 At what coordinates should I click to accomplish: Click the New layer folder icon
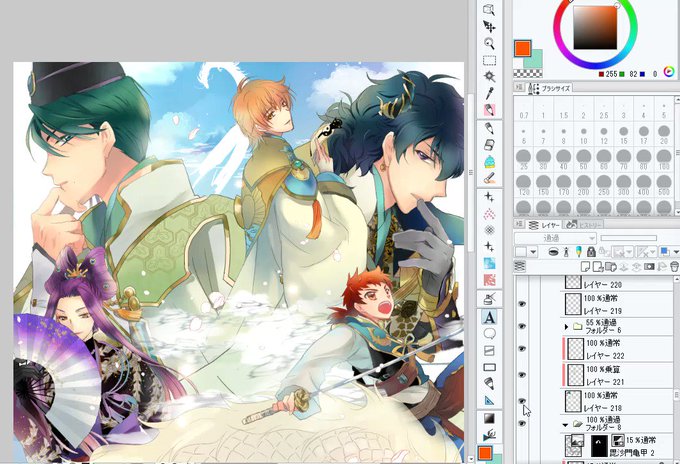(x=611, y=266)
